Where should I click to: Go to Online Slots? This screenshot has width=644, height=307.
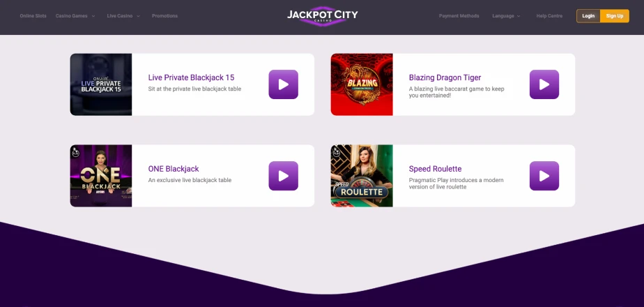[x=33, y=16]
